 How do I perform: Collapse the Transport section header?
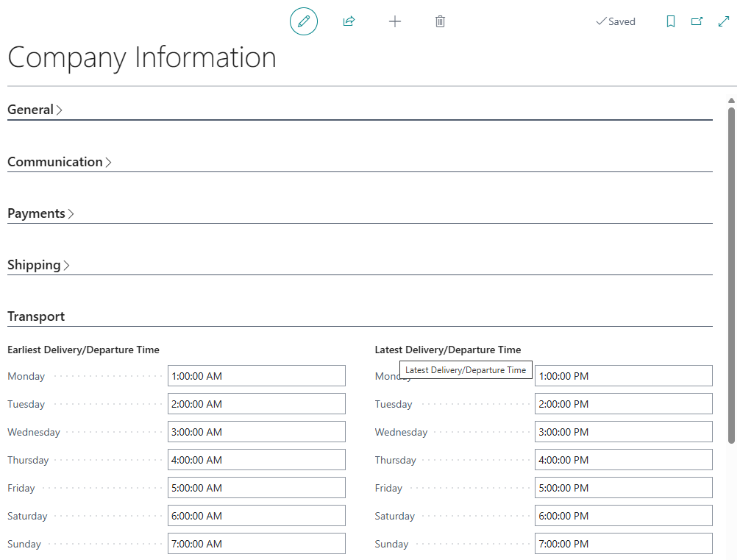point(36,316)
